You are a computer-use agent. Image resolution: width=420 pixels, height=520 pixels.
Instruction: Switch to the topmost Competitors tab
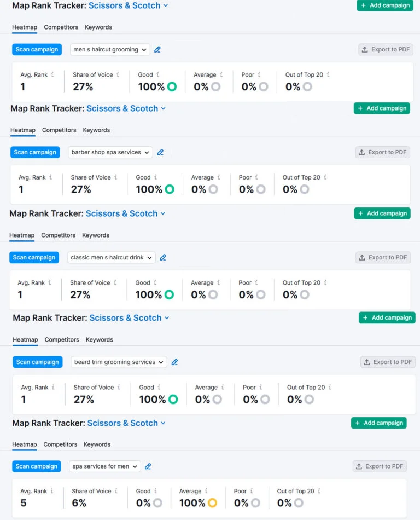[61, 27]
